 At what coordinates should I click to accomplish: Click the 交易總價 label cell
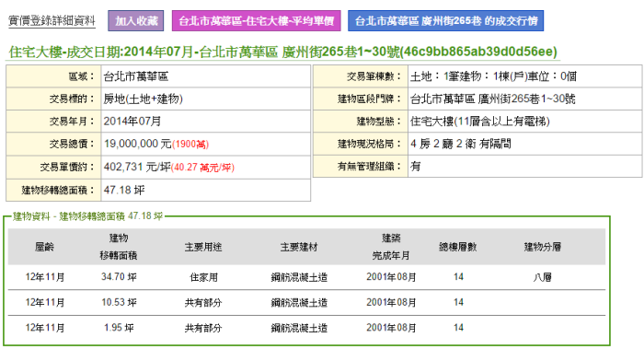(53, 144)
